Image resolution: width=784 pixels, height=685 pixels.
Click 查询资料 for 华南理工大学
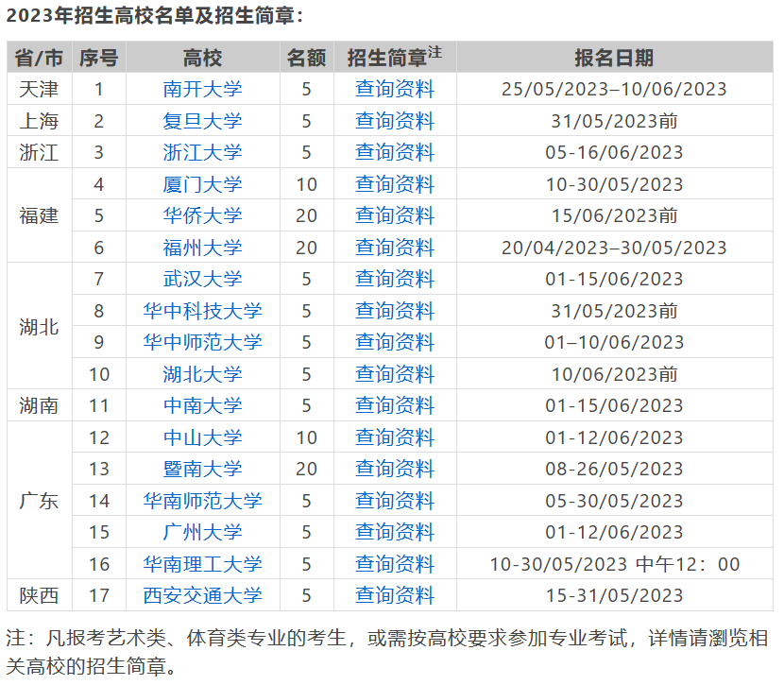[394, 564]
